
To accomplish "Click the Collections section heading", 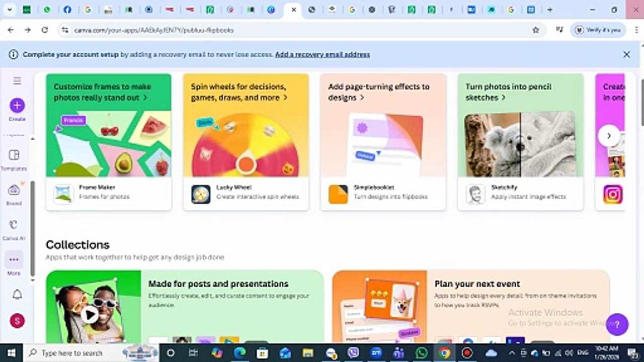I will click(77, 245).
